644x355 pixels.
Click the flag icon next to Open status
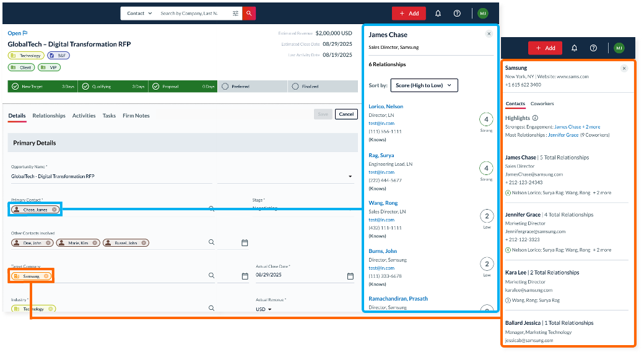(25, 33)
